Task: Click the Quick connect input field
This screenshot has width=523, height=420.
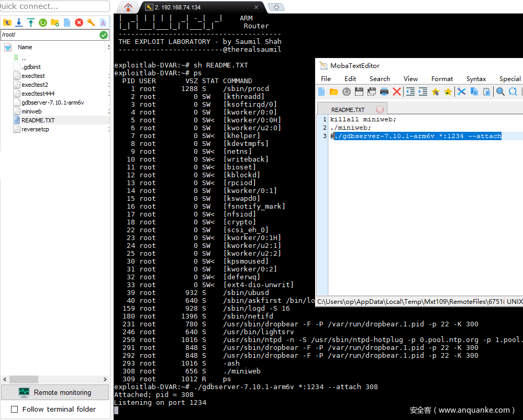Action: 52,6
